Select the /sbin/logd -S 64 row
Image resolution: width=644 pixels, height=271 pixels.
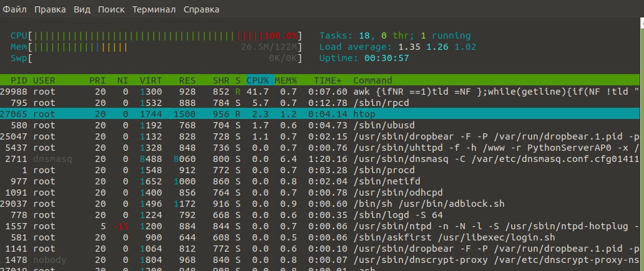click(320, 214)
